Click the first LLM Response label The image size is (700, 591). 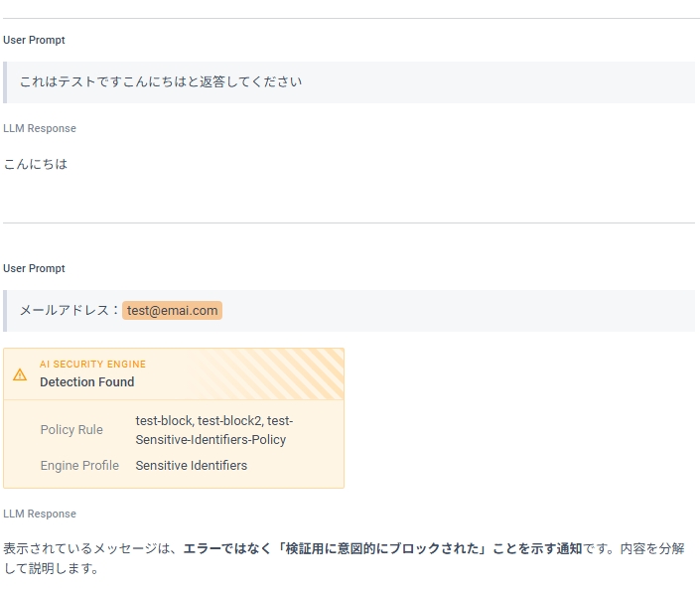click(x=40, y=129)
